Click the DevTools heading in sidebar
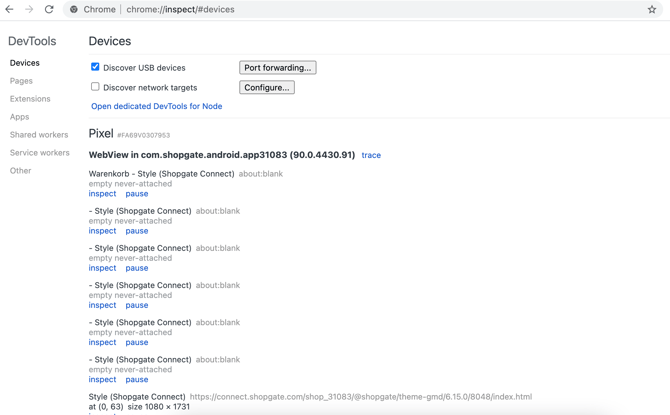Image resolution: width=670 pixels, height=415 pixels. [32, 41]
